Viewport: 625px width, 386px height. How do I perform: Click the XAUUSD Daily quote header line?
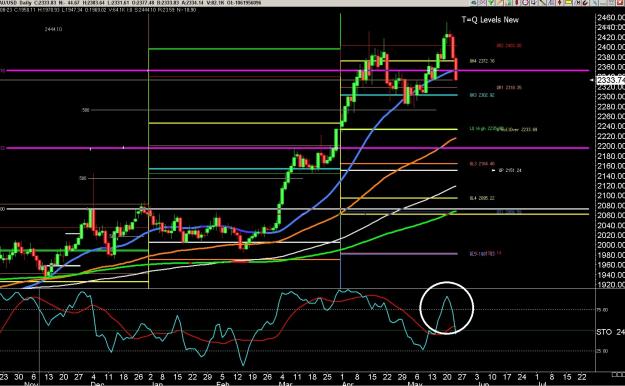[131, 3]
